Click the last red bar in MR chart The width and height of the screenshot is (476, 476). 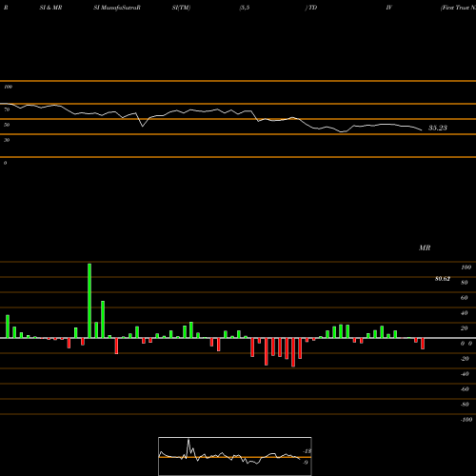pos(423,344)
